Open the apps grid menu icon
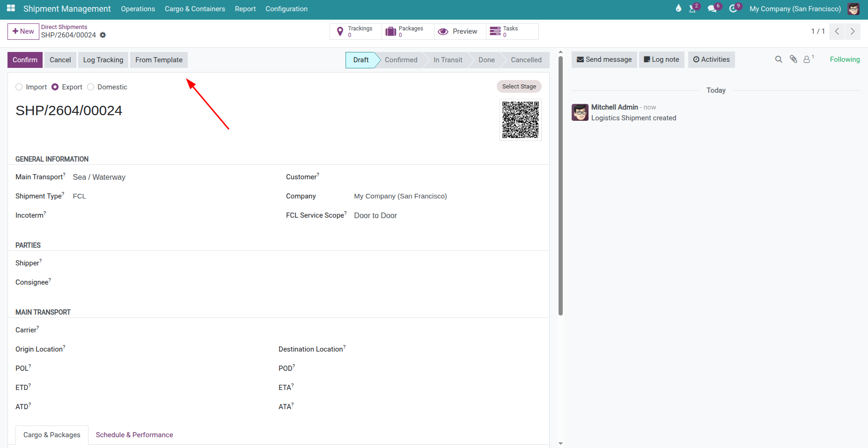The width and height of the screenshot is (868, 448). tap(11, 8)
